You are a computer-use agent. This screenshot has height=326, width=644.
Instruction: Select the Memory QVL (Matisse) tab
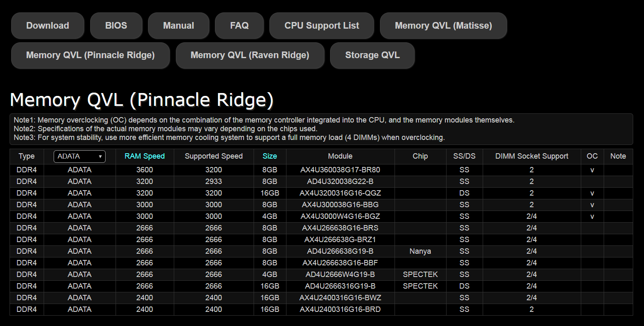point(443,26)
